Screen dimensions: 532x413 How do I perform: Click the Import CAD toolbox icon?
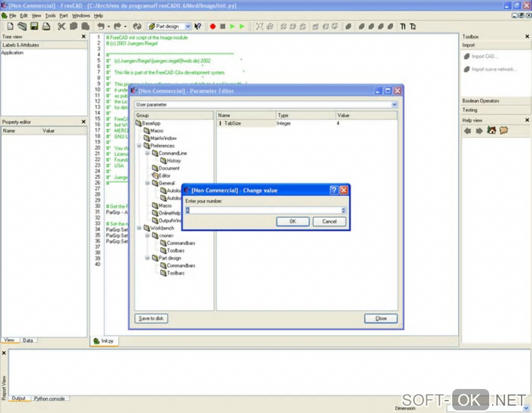[467, 56]
